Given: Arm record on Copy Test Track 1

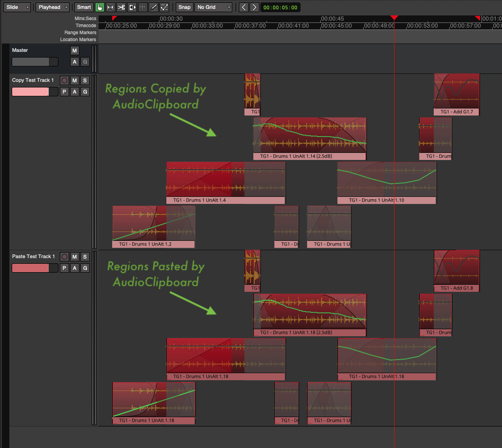Looking at the screenshot, I should pos(65,80).
